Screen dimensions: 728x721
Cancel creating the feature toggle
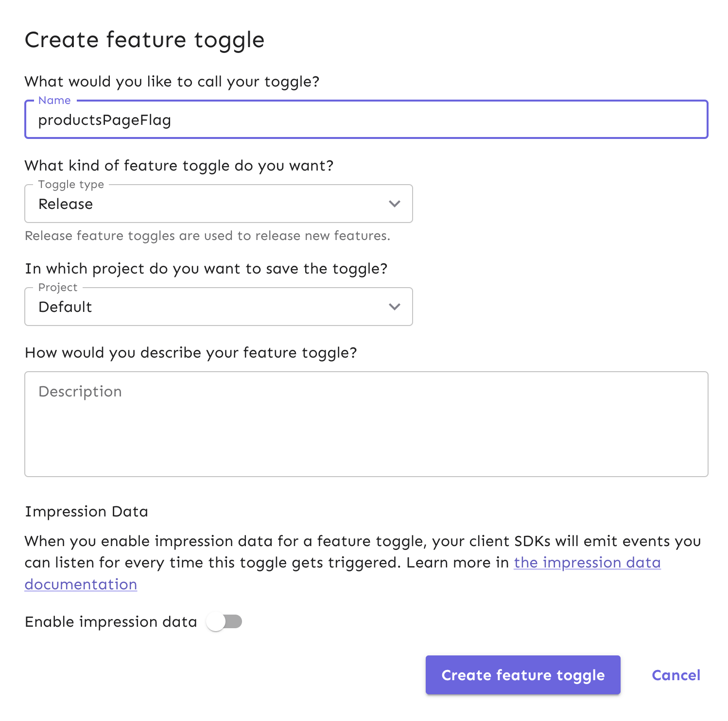click(676, 675)
